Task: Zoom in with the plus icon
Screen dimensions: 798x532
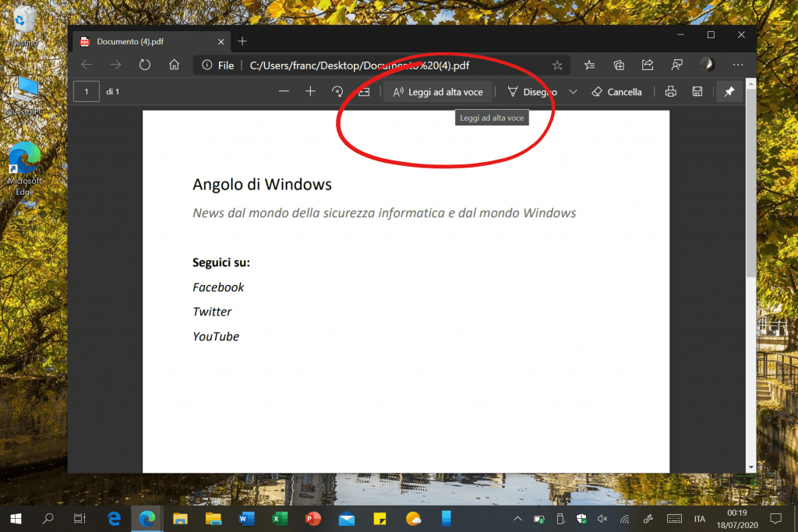Action: 310,92
